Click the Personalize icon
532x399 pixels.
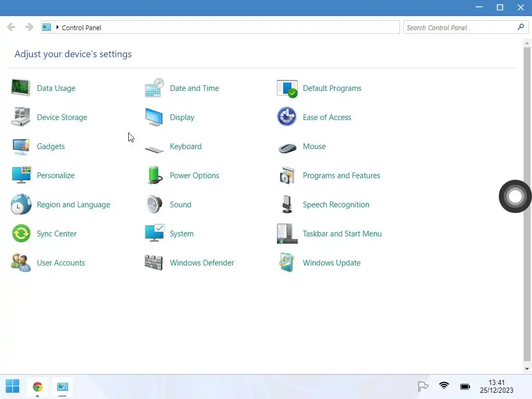[21, 175]
